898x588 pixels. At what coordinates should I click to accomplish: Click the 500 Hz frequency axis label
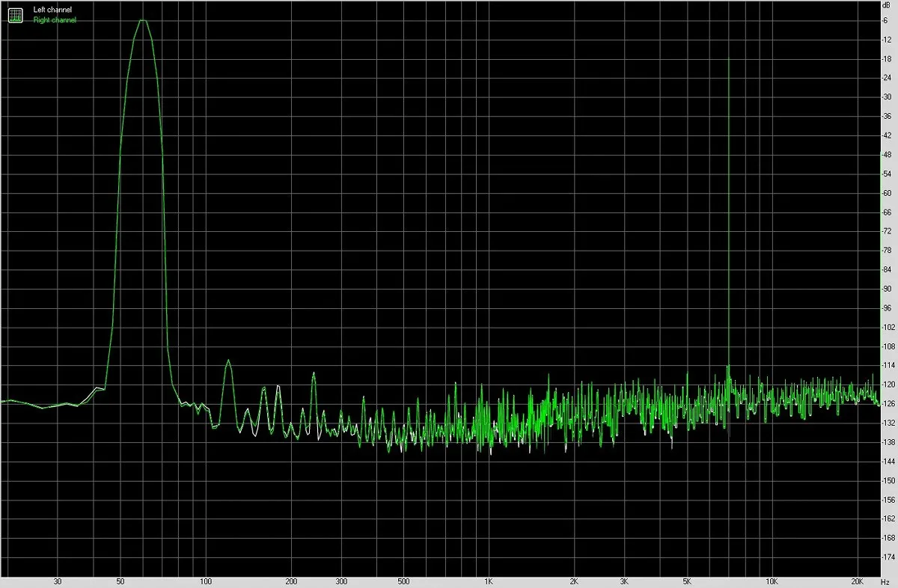click(x=403, y=581)
